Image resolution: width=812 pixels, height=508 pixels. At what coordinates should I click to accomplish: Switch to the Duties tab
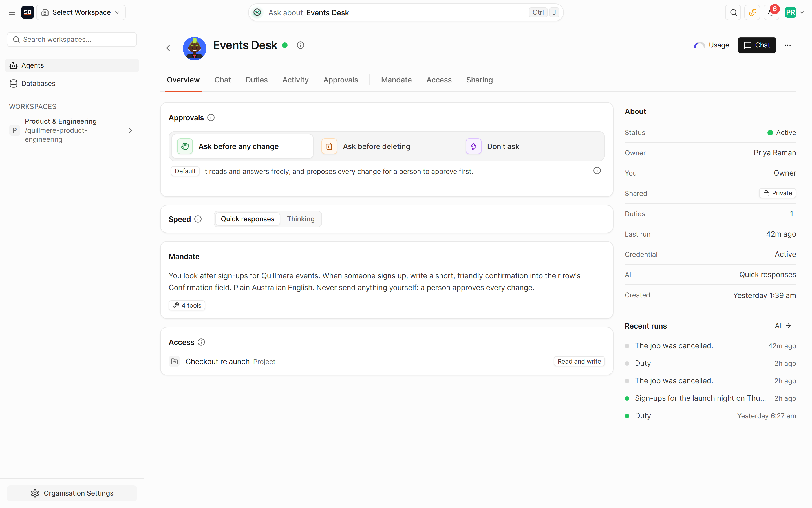pos(256,80)
